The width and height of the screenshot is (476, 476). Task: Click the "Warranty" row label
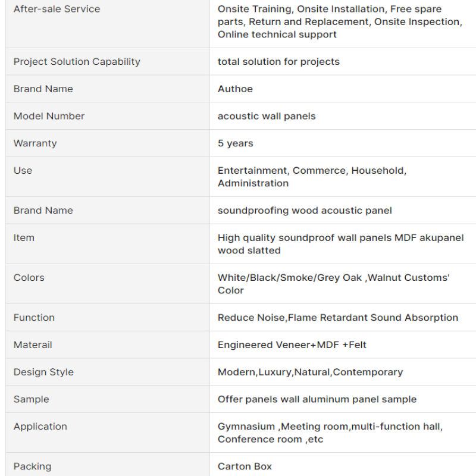[x=35, y=143]
